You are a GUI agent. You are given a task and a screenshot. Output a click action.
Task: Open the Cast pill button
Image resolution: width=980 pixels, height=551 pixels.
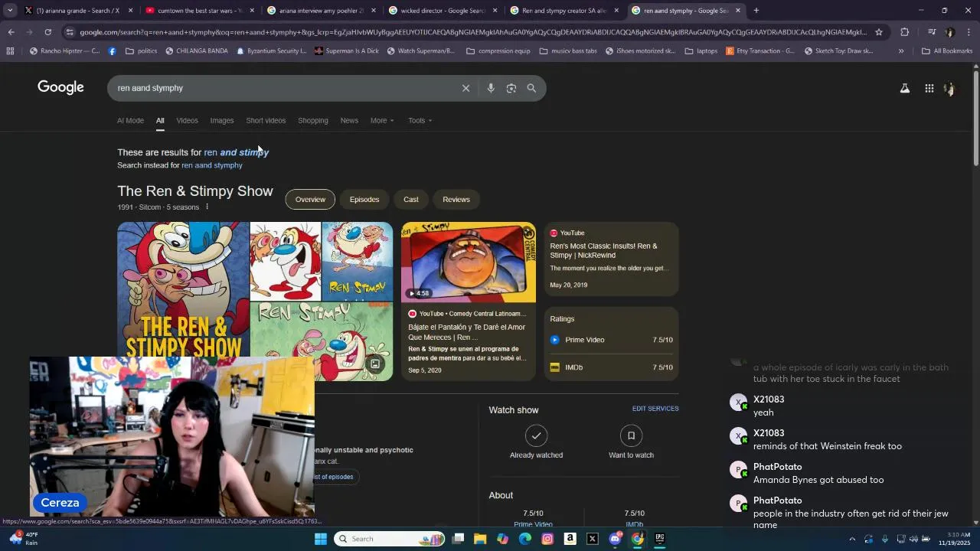tap(411, 200)
